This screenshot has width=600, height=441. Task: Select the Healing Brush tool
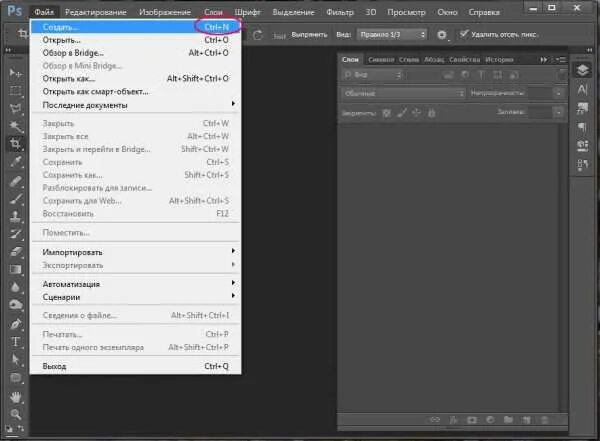coord(16,181)
